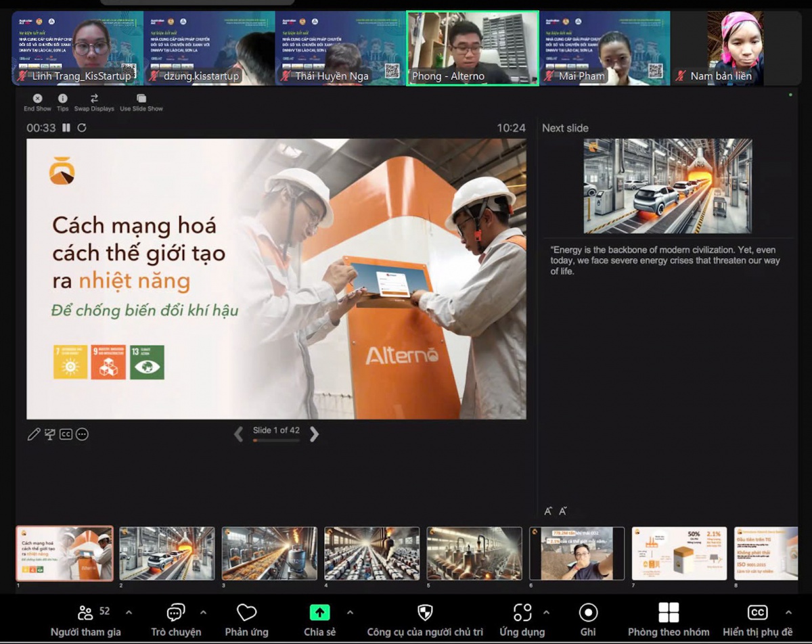Select dzung.kisstartup video tile

209,48
